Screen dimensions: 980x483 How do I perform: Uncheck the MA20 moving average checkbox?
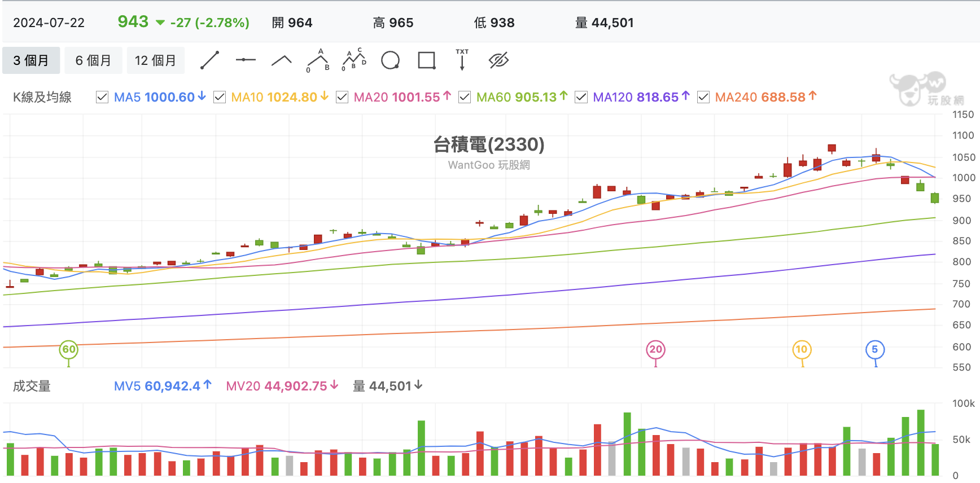pos(342,97)
